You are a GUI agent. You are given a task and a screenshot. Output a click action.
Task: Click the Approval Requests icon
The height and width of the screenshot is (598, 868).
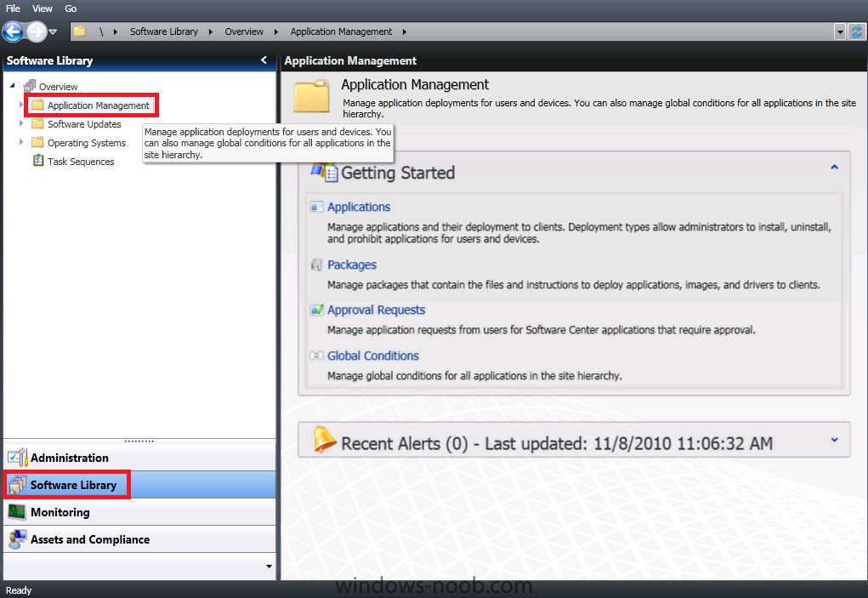click(316, 310)
